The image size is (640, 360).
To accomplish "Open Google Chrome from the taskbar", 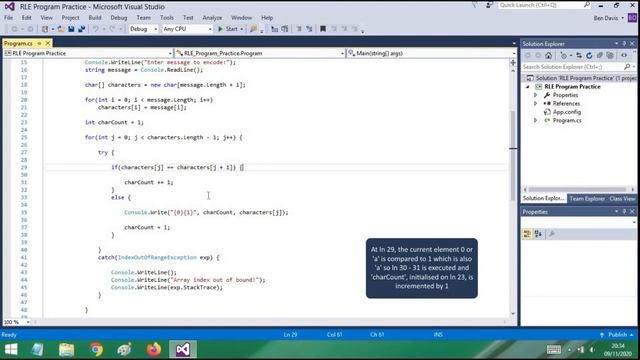I will pos(96,349).
